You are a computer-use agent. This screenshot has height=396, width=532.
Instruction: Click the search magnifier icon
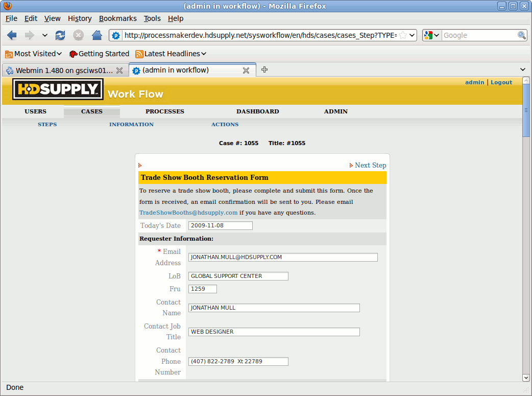522,35
